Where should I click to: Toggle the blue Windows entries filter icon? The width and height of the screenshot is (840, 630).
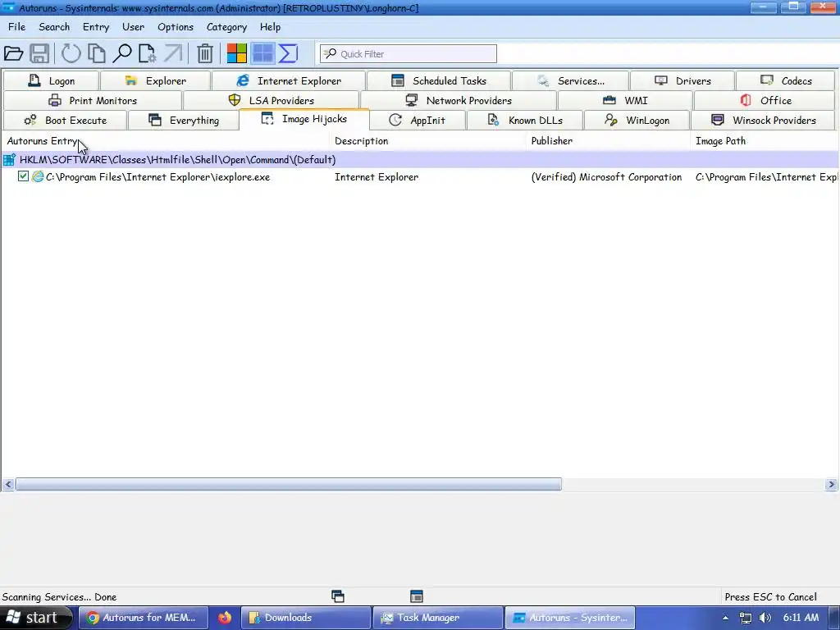[x=262, y=53]
